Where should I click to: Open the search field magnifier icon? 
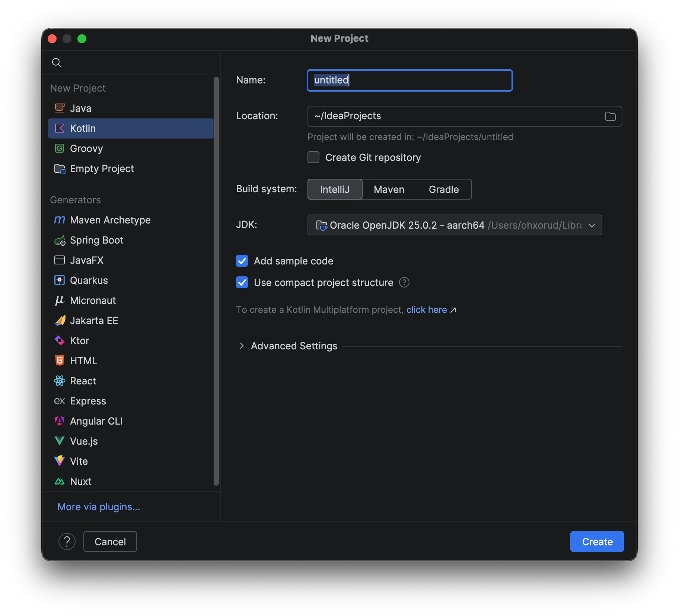(x=57, y=62)
